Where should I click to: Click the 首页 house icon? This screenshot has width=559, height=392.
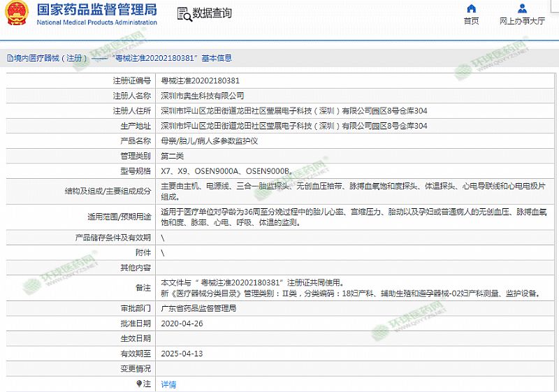471,8
